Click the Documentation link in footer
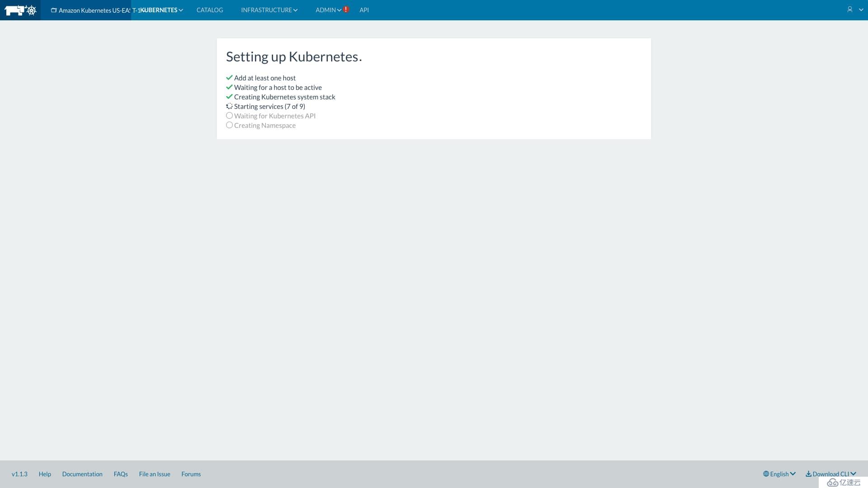The image size is (868, 488). coord(82,474)
